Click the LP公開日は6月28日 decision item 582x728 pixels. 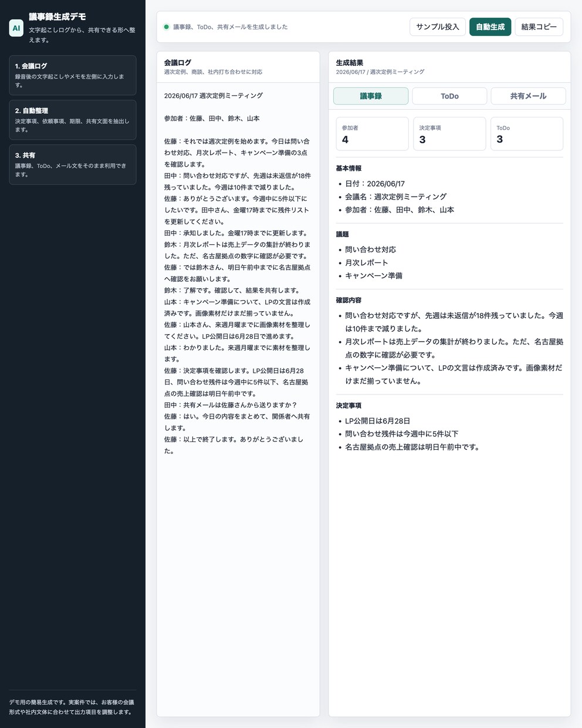(x=378, y=421)
